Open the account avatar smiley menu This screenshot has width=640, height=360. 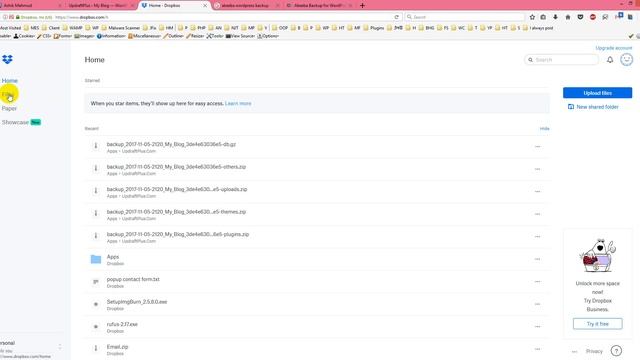click(627, 60)
